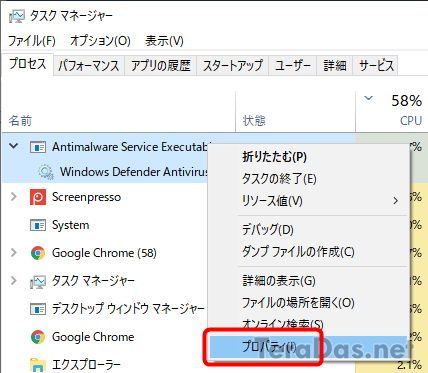Select the エクスプローラー row text
The width and height of the screenshot is (428, 373).
coord(86,365)
